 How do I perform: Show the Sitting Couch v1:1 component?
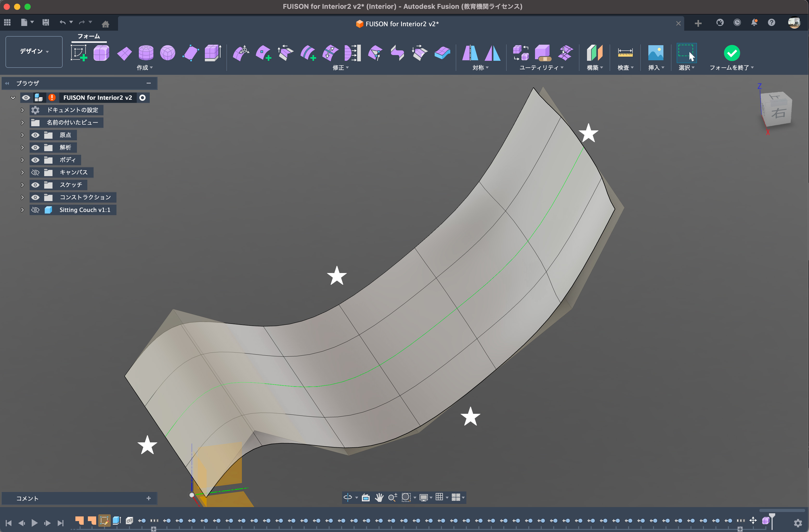(x=35, y=210)
